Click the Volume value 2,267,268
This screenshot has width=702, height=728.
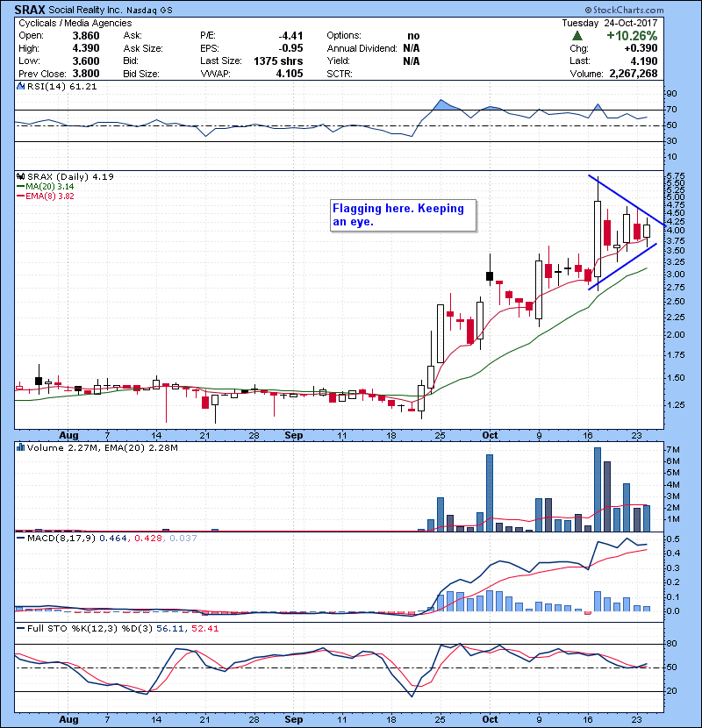click(634, 74)
